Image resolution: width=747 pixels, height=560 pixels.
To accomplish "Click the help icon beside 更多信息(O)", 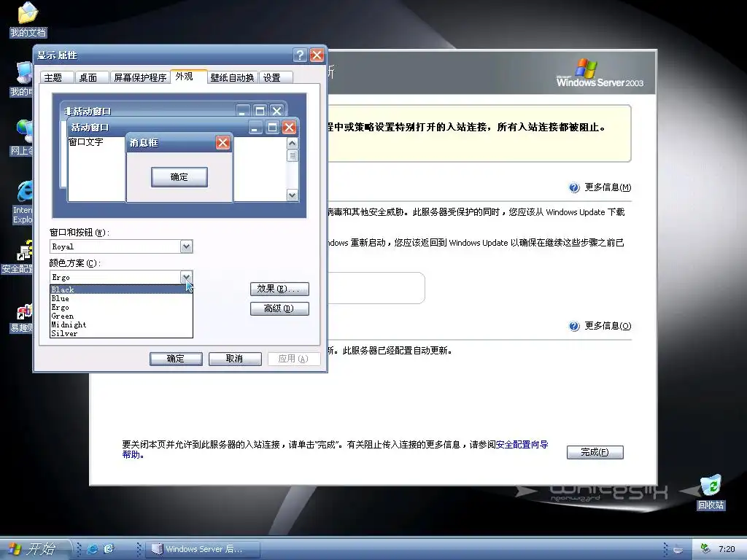I will click(574, 326).
